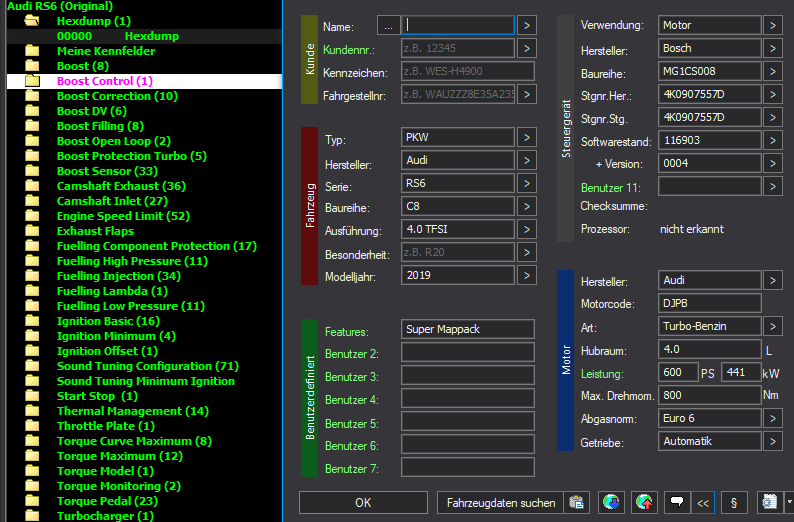This screenshot has height=522, width=794.
Task: Click the globe download icon with blue arrow
Action: 611,502
